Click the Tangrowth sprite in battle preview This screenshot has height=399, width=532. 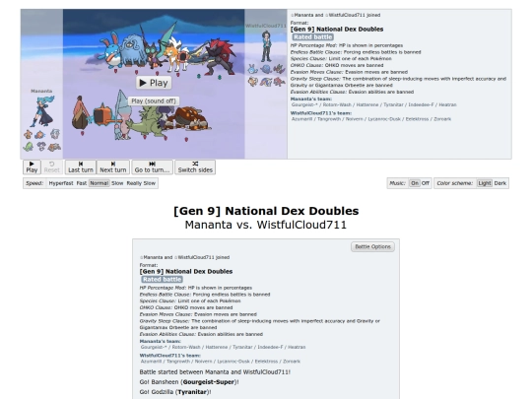coord(133,51)
